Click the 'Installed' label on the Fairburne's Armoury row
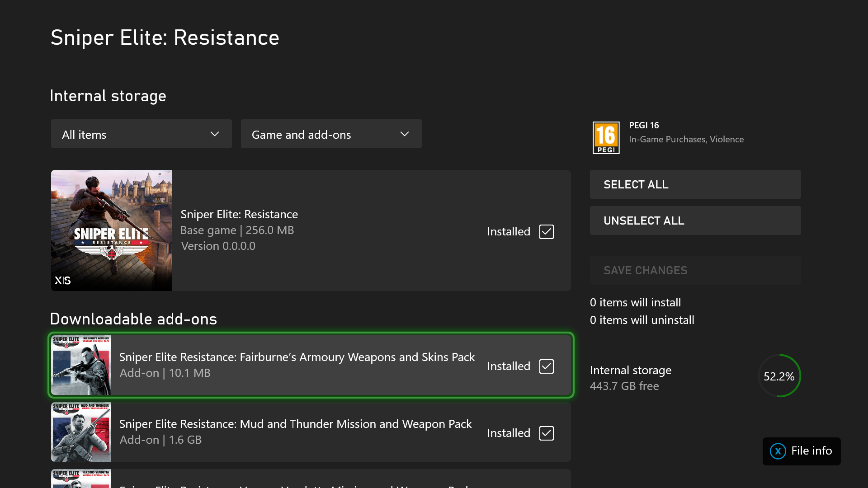This screenshot has height=488, width=868. (509, 366)
